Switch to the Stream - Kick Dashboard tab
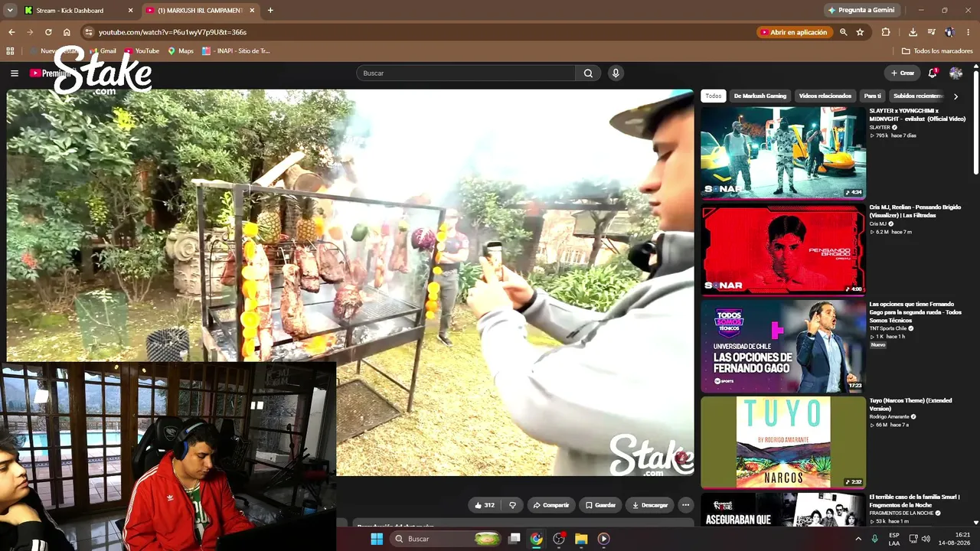 coord(77,11)
